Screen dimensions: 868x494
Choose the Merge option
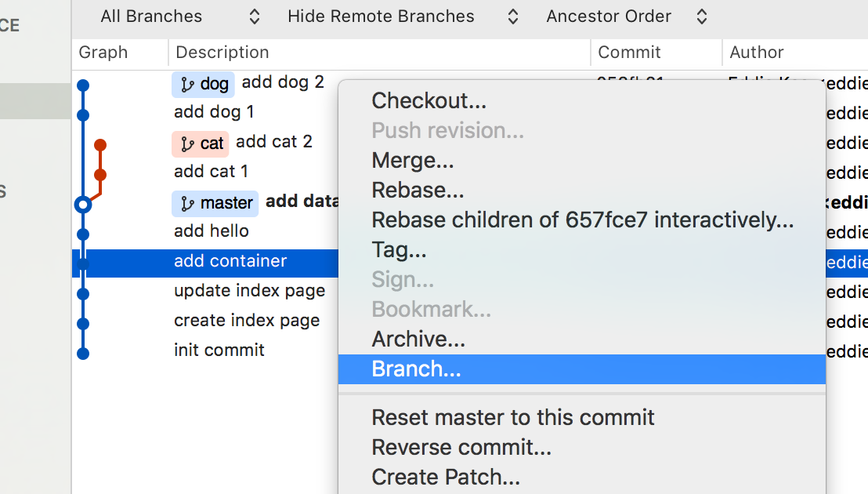413,160
